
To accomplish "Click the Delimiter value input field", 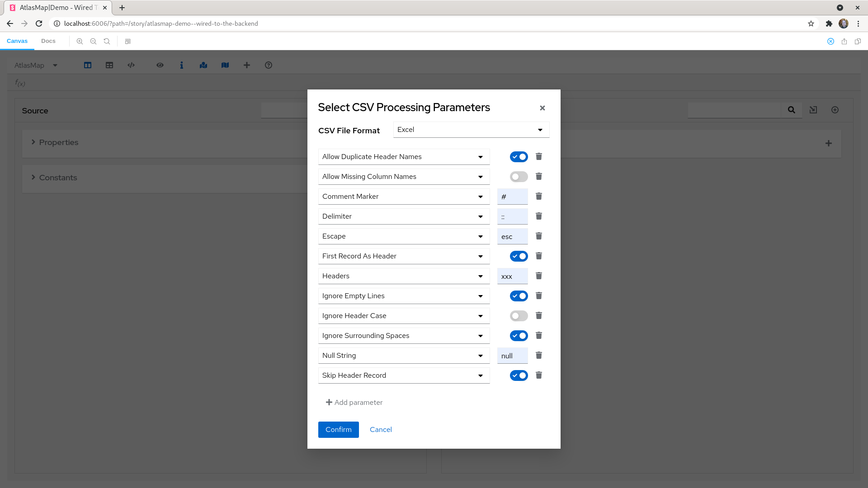I will 512,216.
